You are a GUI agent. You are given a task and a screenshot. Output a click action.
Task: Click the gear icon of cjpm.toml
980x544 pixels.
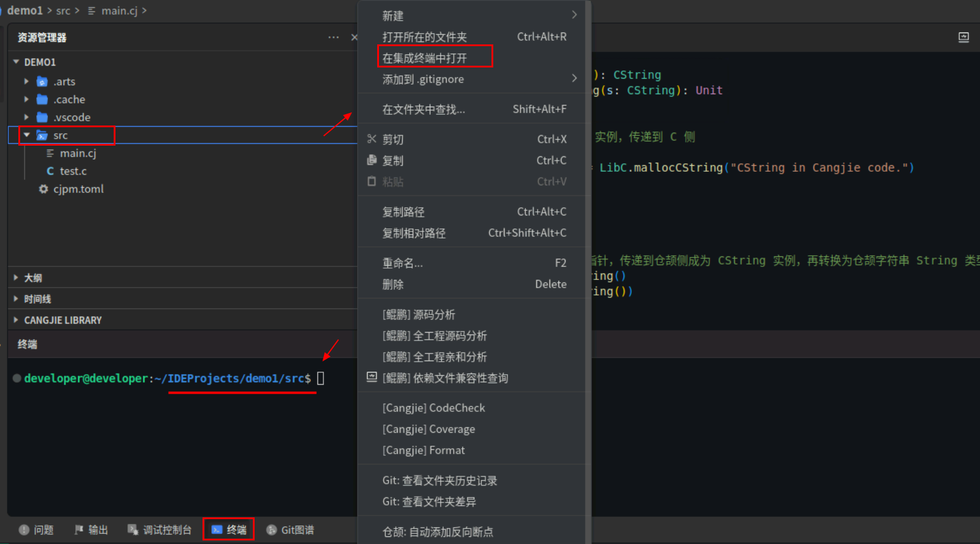[43, 189]
